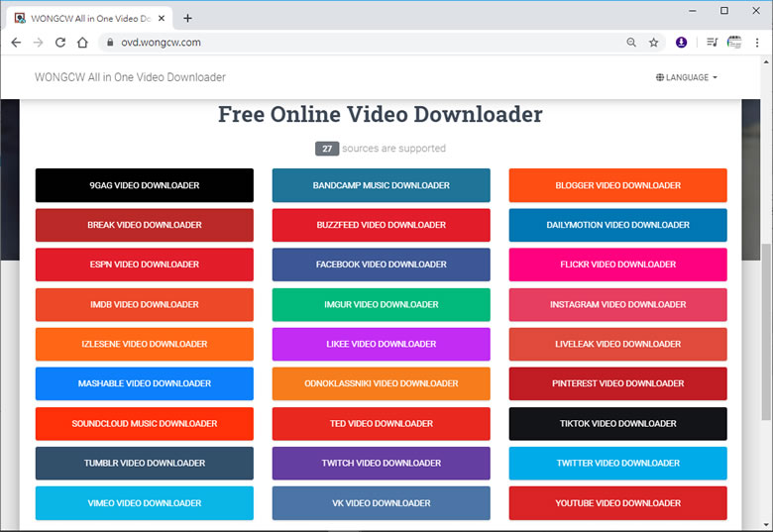Click the scrollbar down arrow
773x532 pixels.
click(766, 524)
